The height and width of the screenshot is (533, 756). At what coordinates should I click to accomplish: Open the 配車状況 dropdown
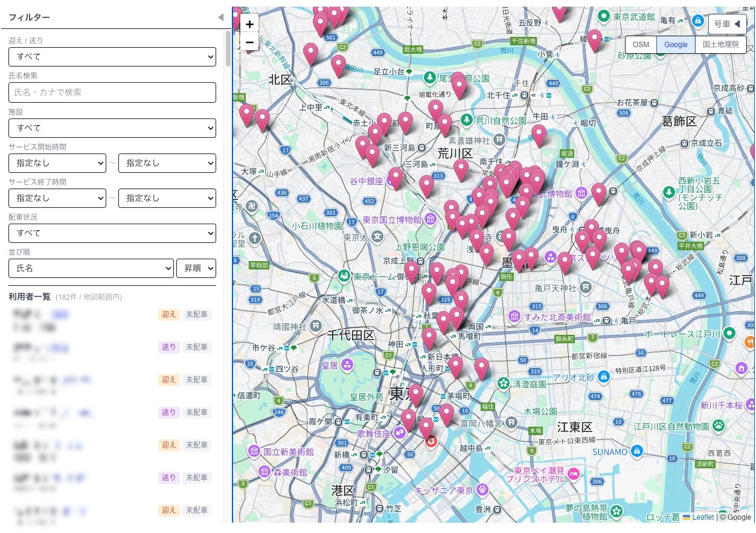[x=112, y=233]
